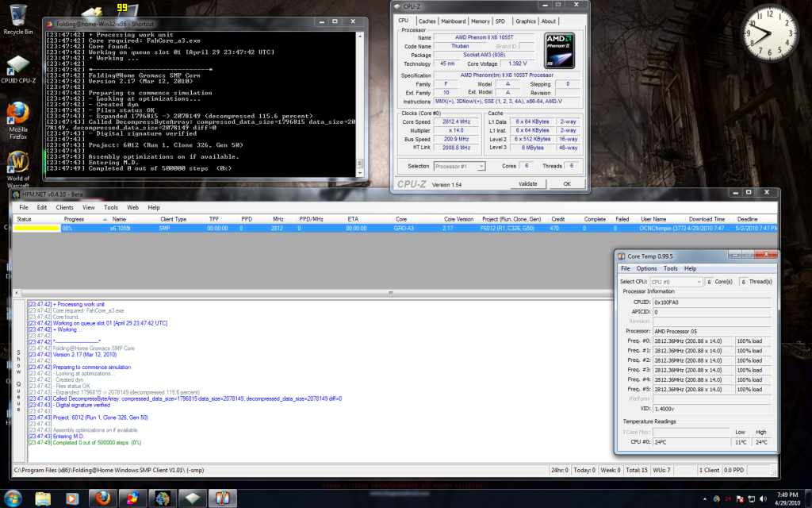Screen dimensions: 812x508
Task: Open the Options menu in Core Temp
Action: coord(648,268)
